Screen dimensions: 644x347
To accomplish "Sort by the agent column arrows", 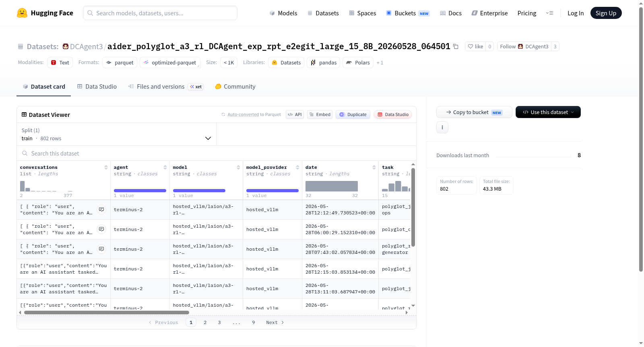I will point(165,167).
